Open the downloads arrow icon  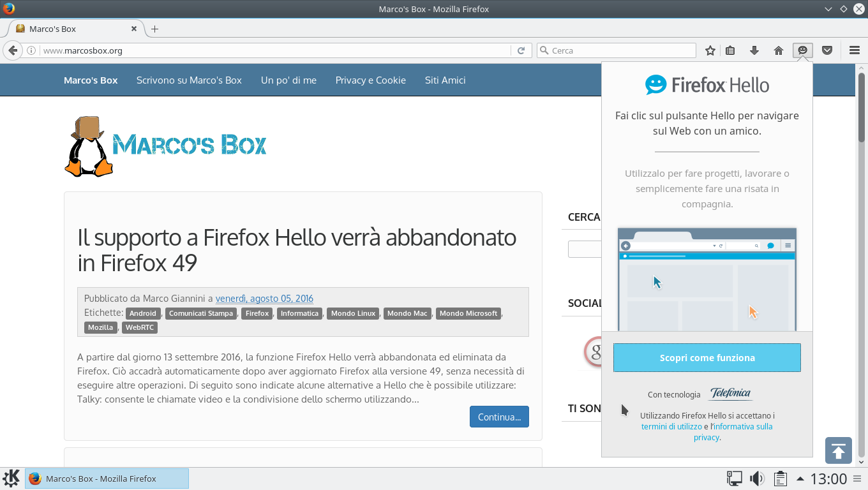click(x=754, y=50)
